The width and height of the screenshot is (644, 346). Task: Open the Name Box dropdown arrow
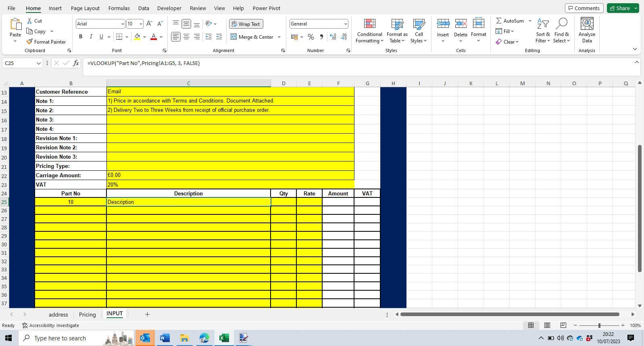coord(39,63)
